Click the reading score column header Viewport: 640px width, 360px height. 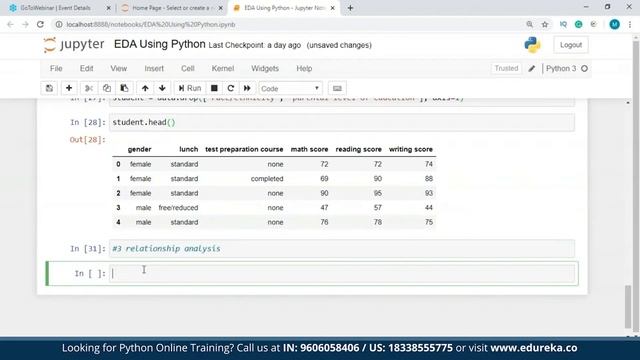coord(358,149)
